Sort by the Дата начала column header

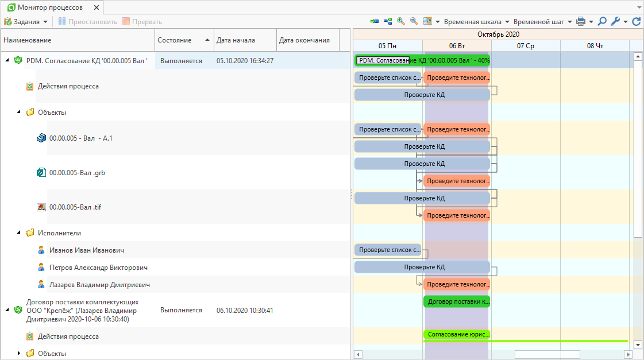245,40
